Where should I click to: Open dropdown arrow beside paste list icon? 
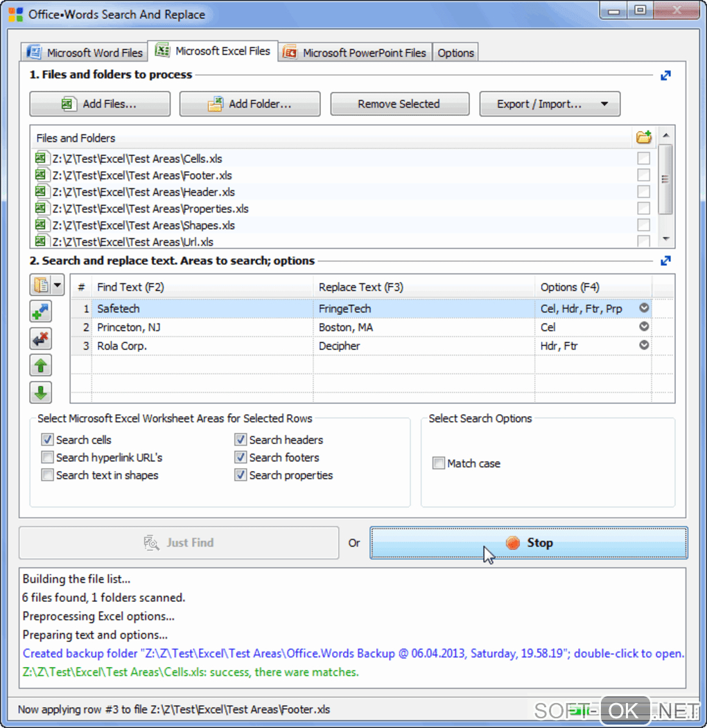58,285
